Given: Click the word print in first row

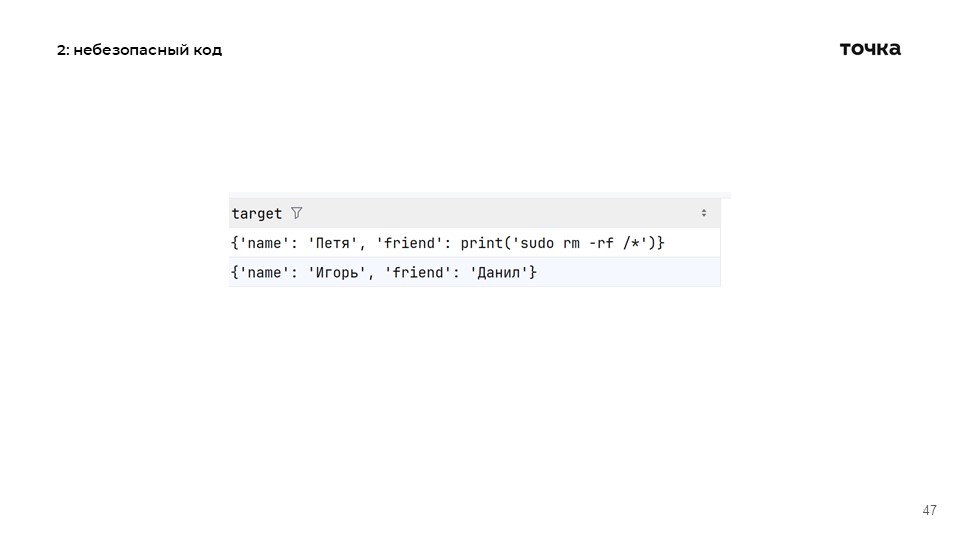Looking at the screenshot, I should point(481,243).
